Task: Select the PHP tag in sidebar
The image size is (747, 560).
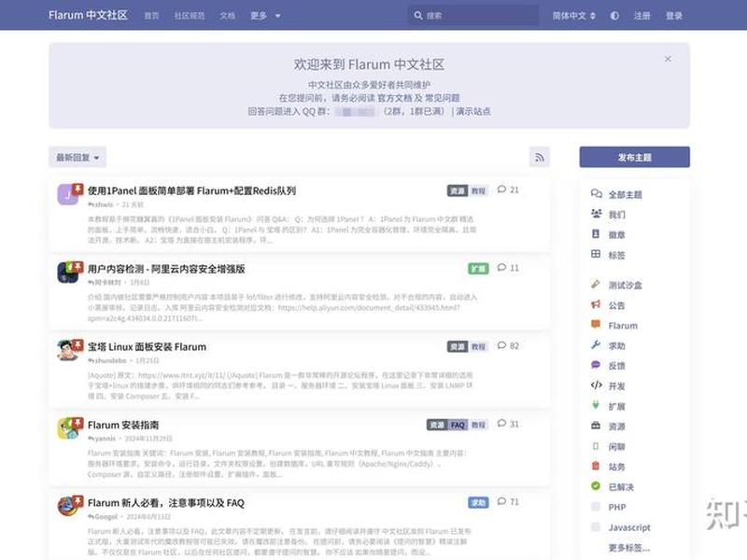Action: (617, 507)
